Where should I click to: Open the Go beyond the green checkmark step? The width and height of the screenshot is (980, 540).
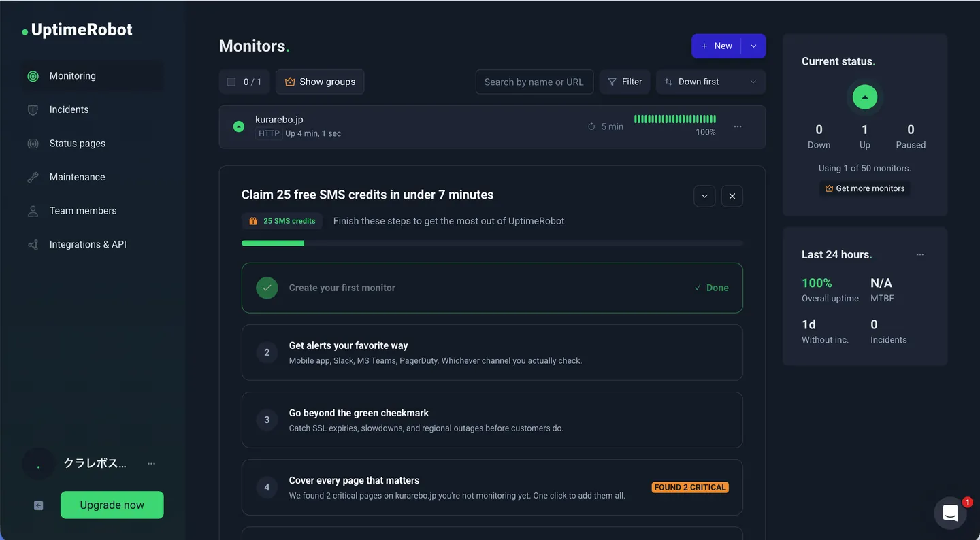click(492, 420)
